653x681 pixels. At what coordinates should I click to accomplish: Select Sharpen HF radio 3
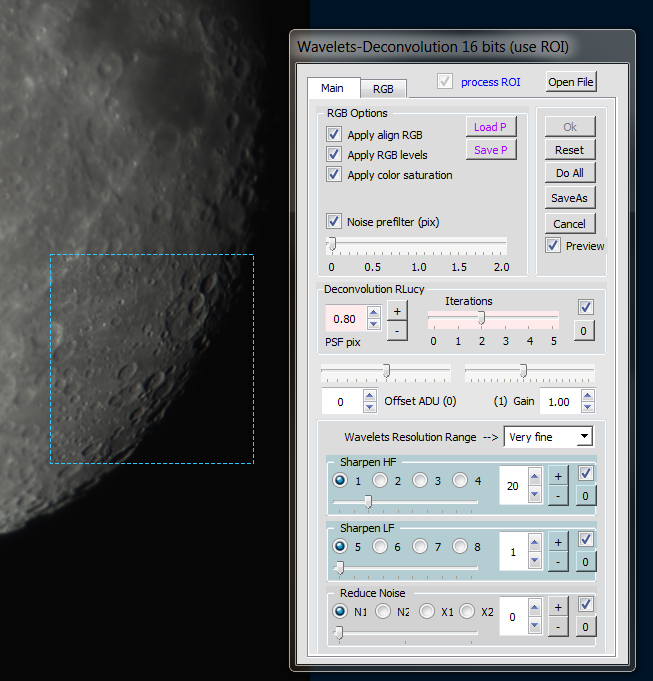coord(420,480)
